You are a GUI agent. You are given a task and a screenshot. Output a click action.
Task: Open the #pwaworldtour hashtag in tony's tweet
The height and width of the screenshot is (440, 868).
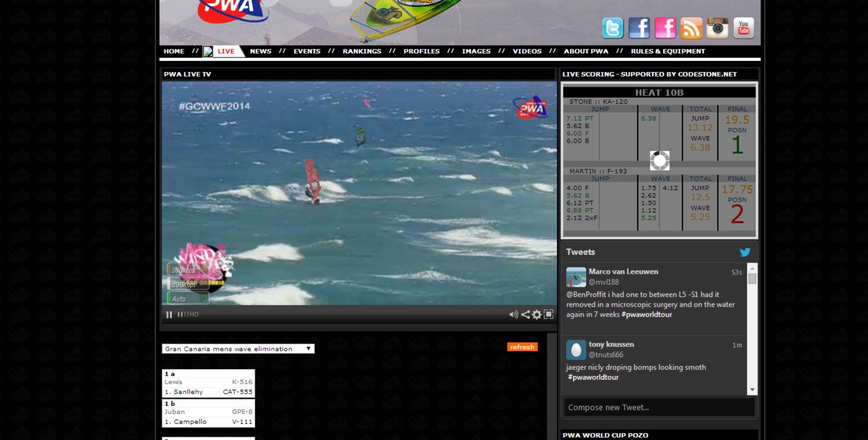pos(593,377)
